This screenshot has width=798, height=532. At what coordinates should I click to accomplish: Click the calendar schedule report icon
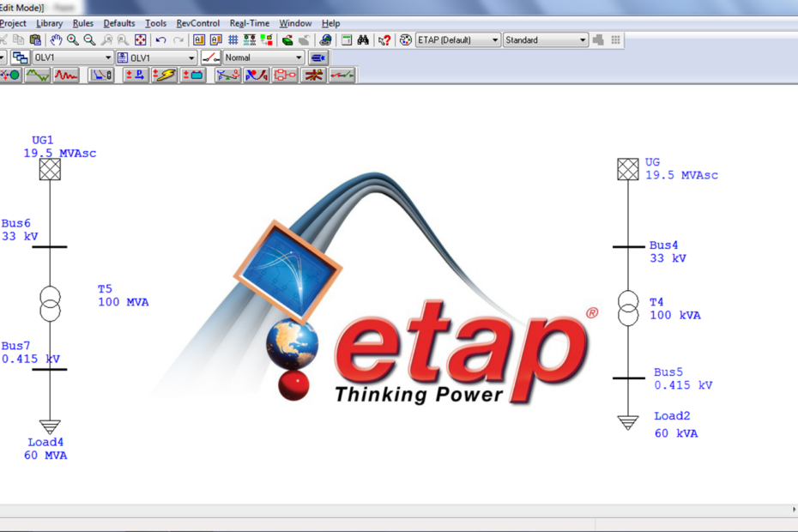pyautogui.click(x=347, y=39)
